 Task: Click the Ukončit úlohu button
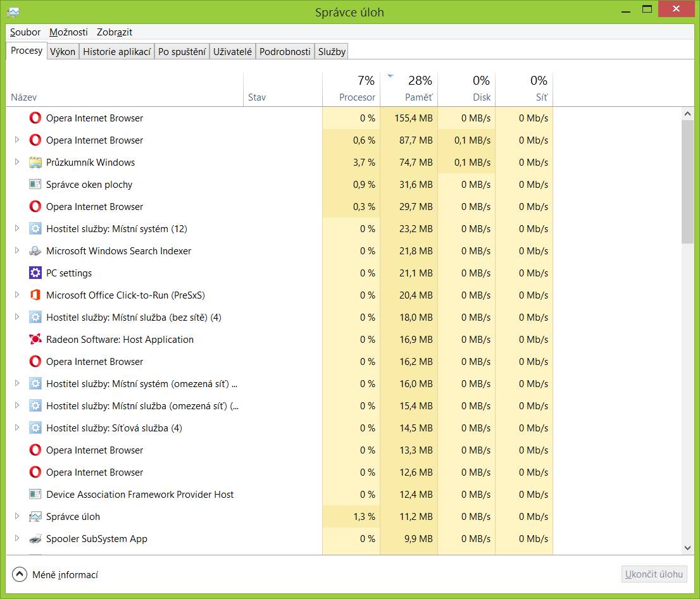coord(654,574)
